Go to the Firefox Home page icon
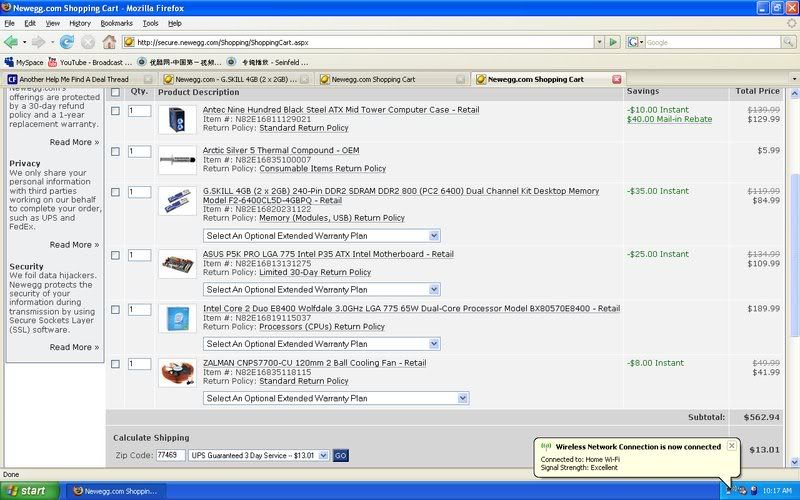Image resolution: width=800 pixels, height=500 pixels. pyautogui.click(x=108, y=42)
